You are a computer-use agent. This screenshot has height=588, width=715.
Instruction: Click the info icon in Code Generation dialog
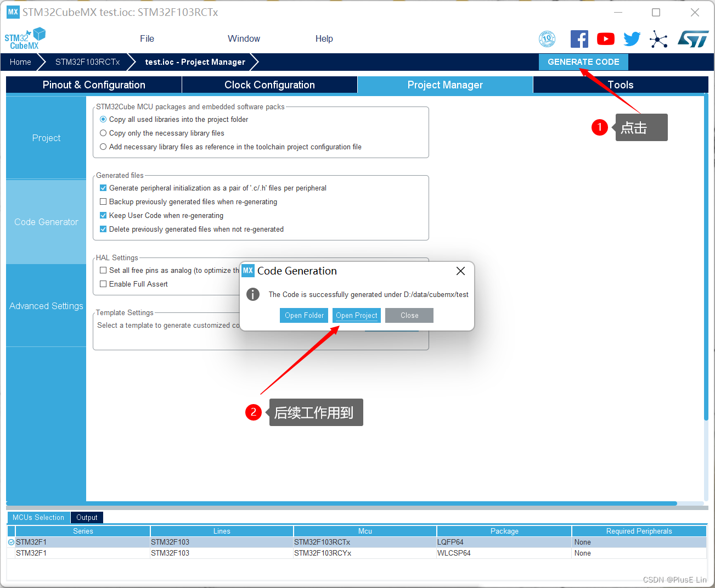(253, 294)
